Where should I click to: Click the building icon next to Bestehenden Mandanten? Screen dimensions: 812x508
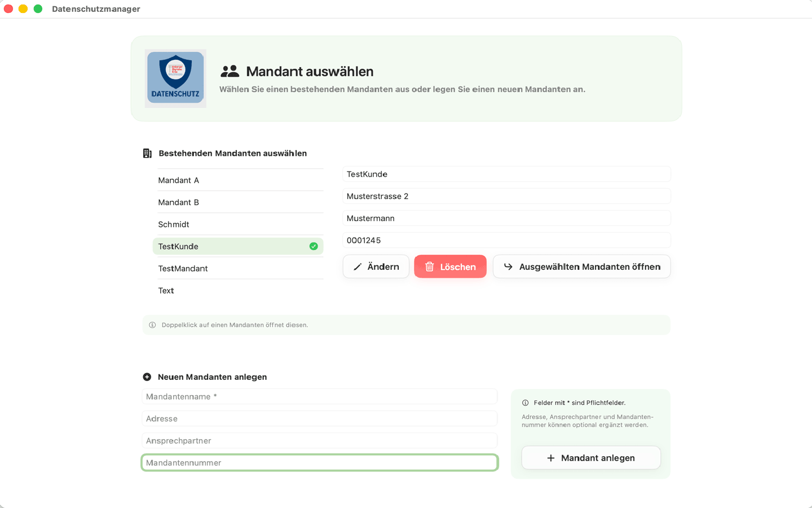pyautogui.click(x=147, y=153)
